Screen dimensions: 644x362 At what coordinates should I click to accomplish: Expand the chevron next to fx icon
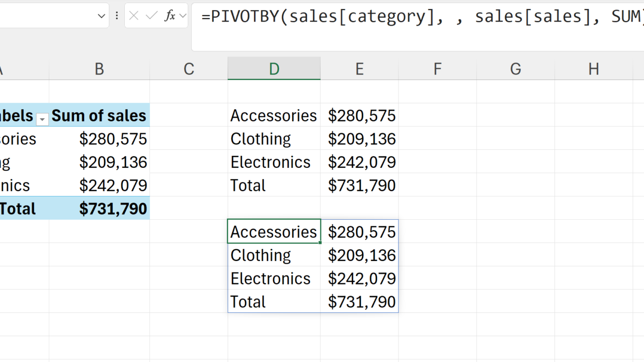tap(183, 16)
